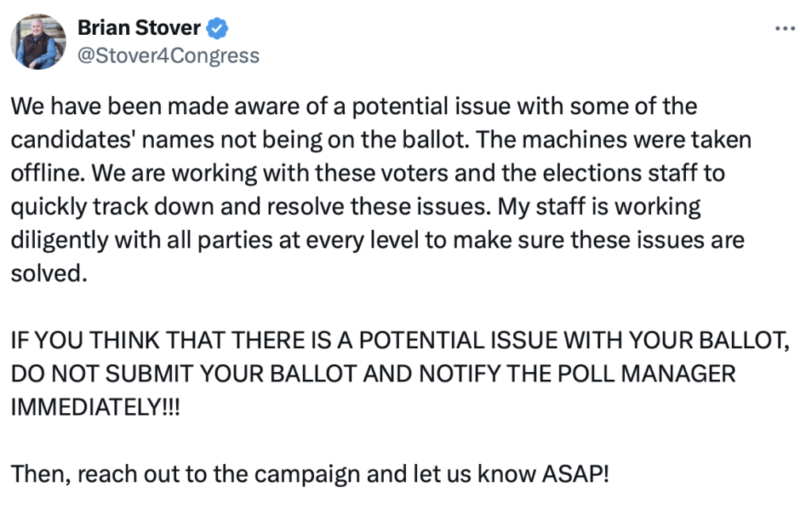Open the three-dot more options menu
This screenshot has height=510, width=812.
tap(783, 29)
